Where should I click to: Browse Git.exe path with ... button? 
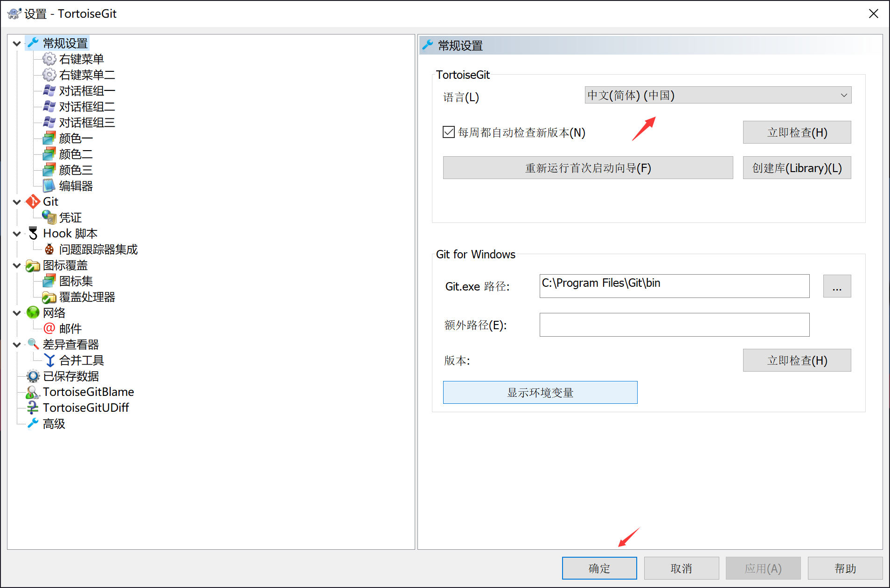pos(837,286)
